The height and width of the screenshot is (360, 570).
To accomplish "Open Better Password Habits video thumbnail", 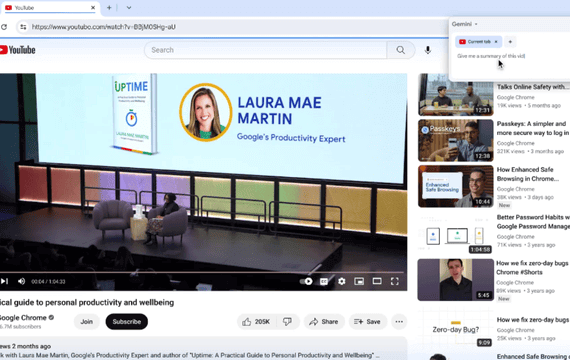I will [455, 234].
